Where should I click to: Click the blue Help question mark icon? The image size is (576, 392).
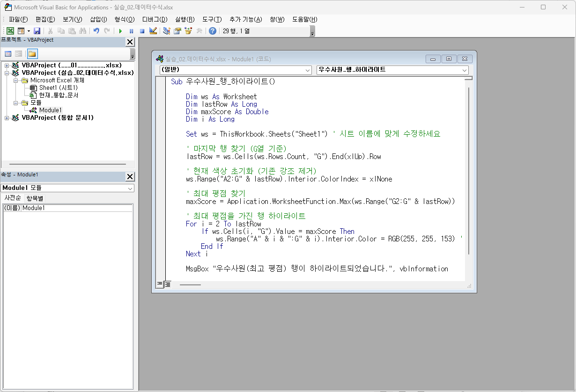coord(213,31)
